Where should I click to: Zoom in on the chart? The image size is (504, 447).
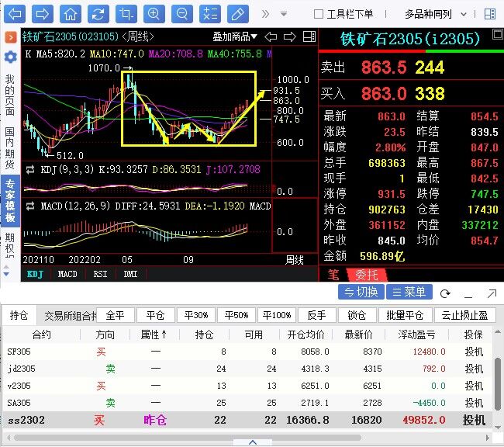tap(154, 14)
